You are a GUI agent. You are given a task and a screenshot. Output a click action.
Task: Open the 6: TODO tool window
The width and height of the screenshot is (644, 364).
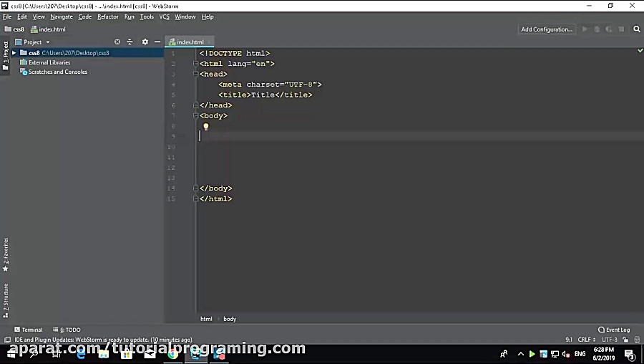tap(67, 330)
